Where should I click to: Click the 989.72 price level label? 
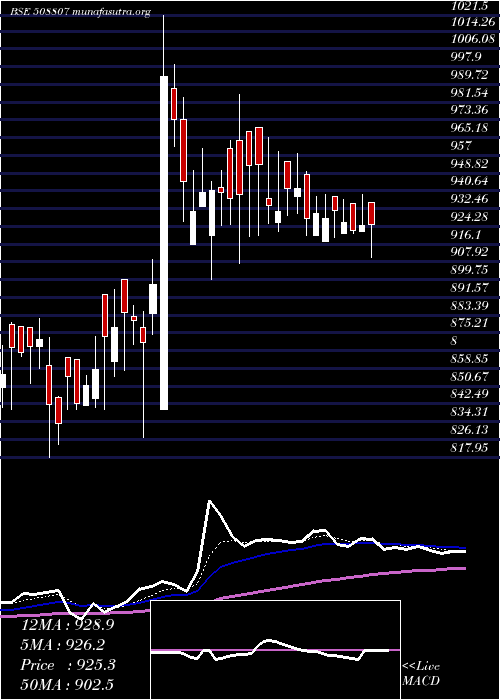469,75
